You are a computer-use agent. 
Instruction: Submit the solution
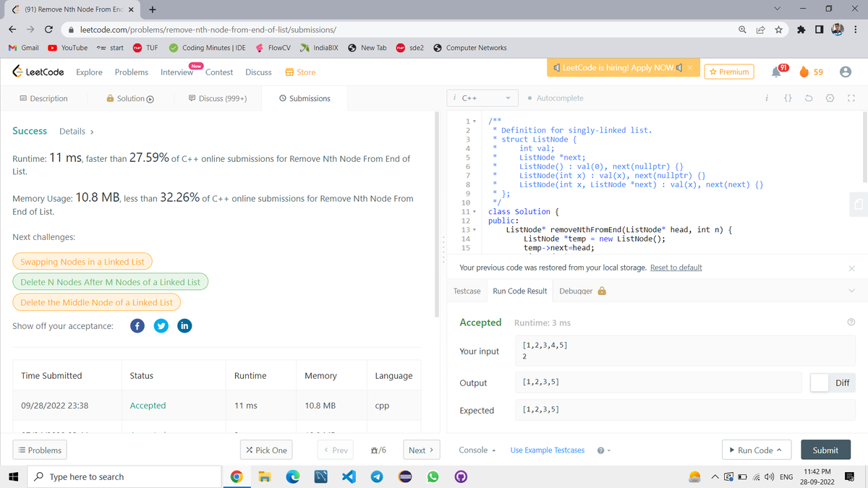pyautogui.click(x=825, y=450)
